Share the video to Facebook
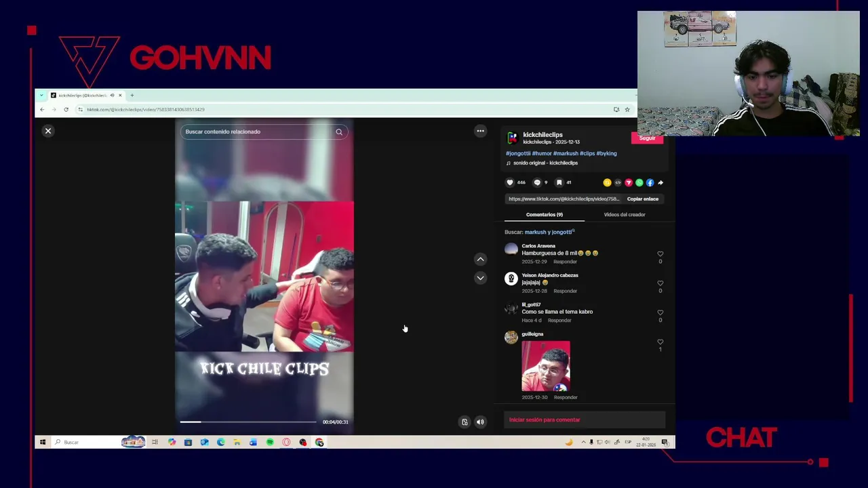The image size is (868, 488). coord(650,182)
